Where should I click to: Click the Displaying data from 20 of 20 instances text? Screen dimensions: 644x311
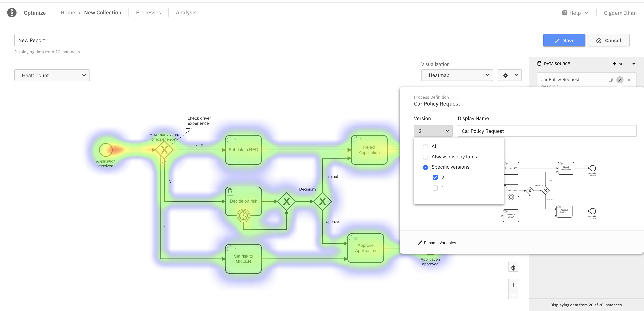(x=586, y=305)
